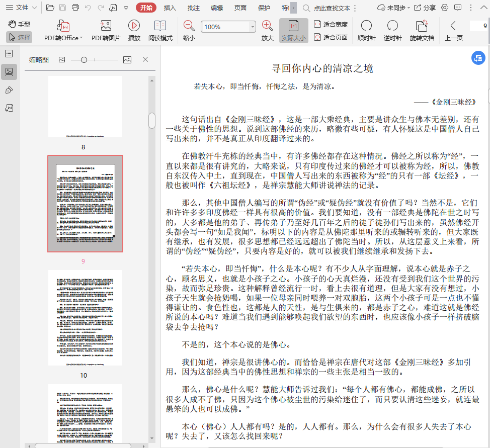This screenshot has width=490, height=448.
Task: Rotate page 顺时针 clockwise
Action: pyautogui.click(x=366, y=30)
